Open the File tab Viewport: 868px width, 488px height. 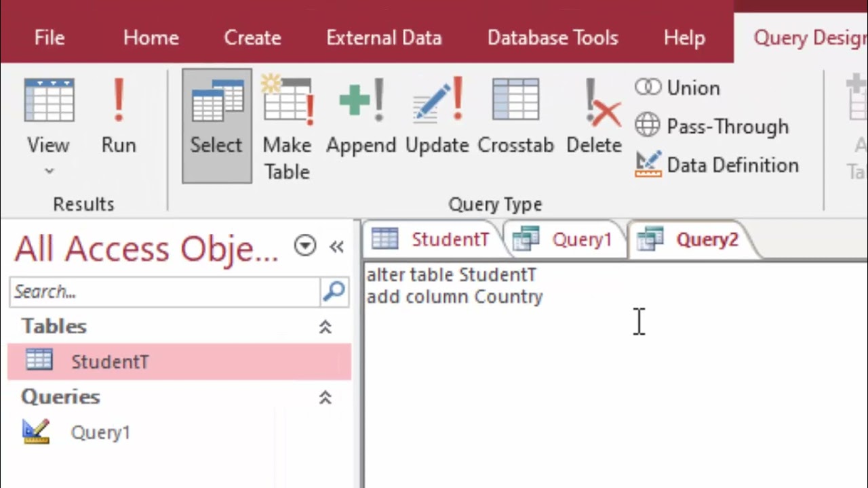50,37
